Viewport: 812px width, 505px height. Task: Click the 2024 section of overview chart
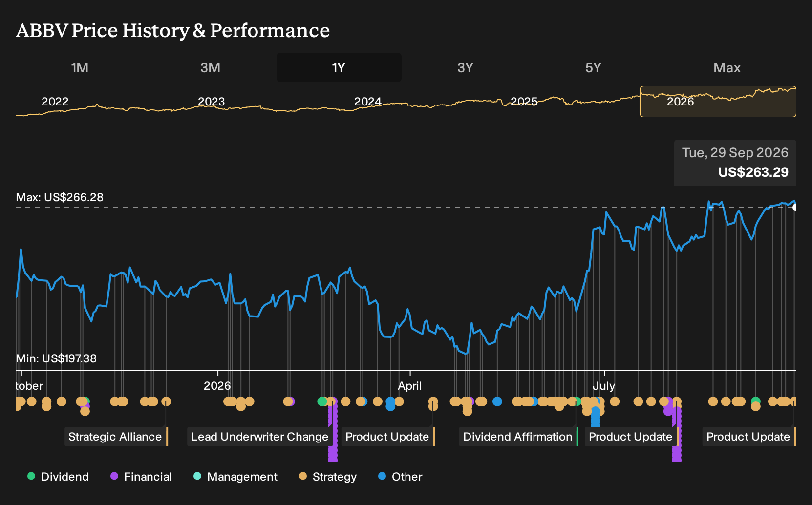pos(367,102)
